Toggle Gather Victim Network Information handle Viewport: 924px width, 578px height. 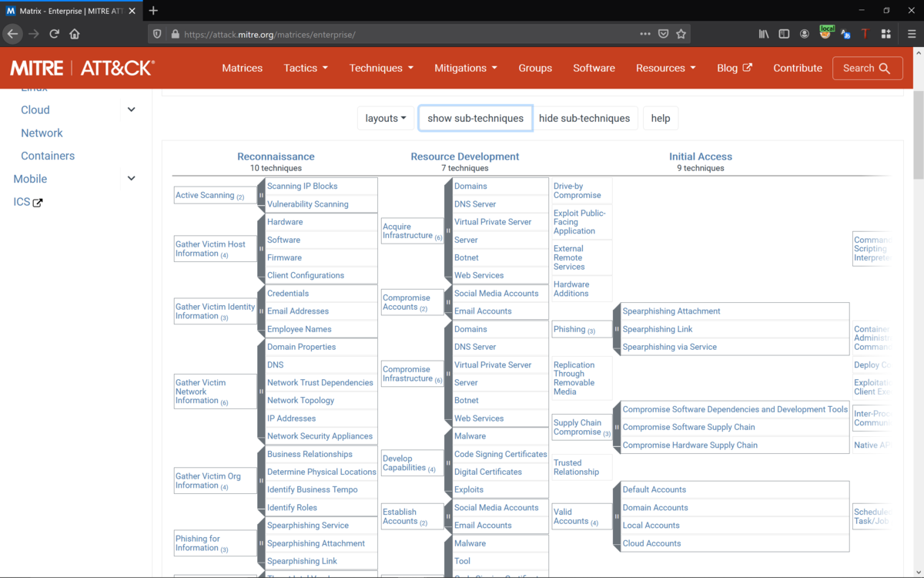(261, 391)
